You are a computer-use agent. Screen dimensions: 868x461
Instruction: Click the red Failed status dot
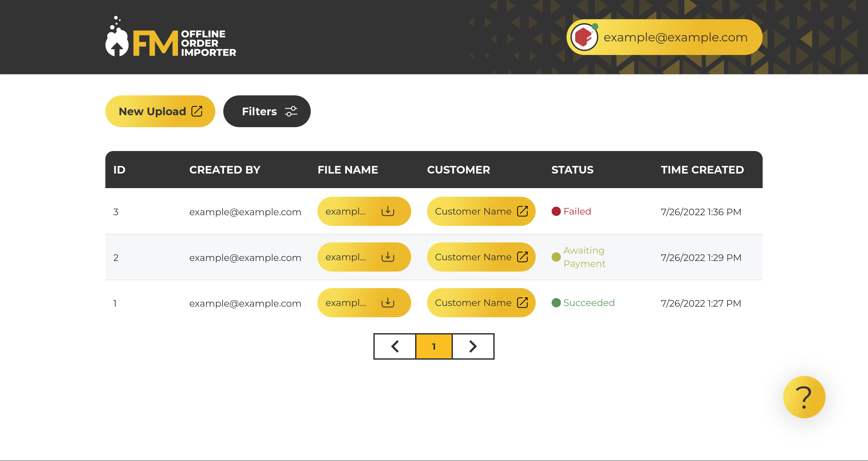pyautogui.click(x=556, y=212)
